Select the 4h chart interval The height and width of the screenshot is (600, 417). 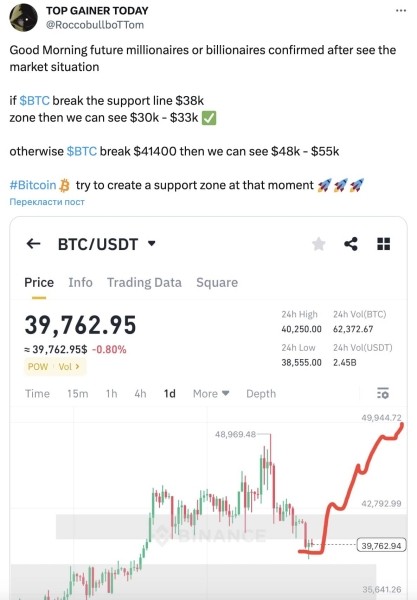tap(140, 393)
